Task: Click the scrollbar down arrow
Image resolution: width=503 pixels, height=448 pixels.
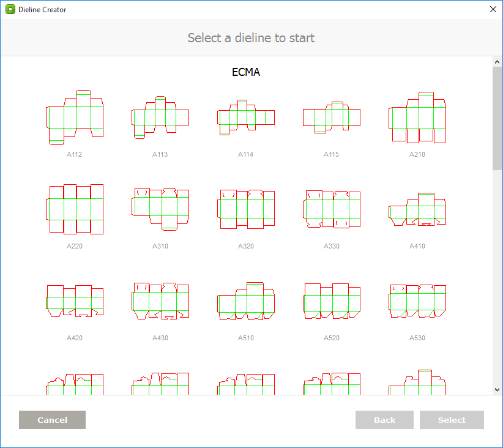Action: [497, 390]
